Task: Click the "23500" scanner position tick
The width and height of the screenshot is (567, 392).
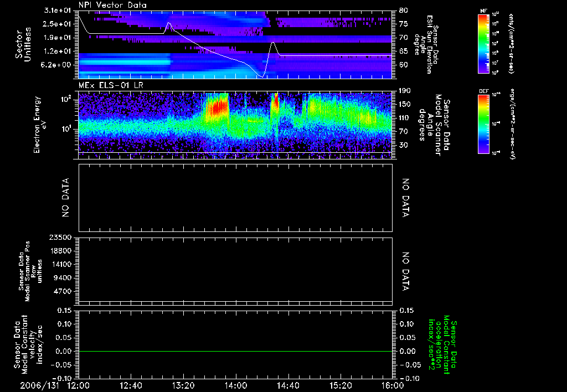Action: pyautogui.click(x=61, y=238)
